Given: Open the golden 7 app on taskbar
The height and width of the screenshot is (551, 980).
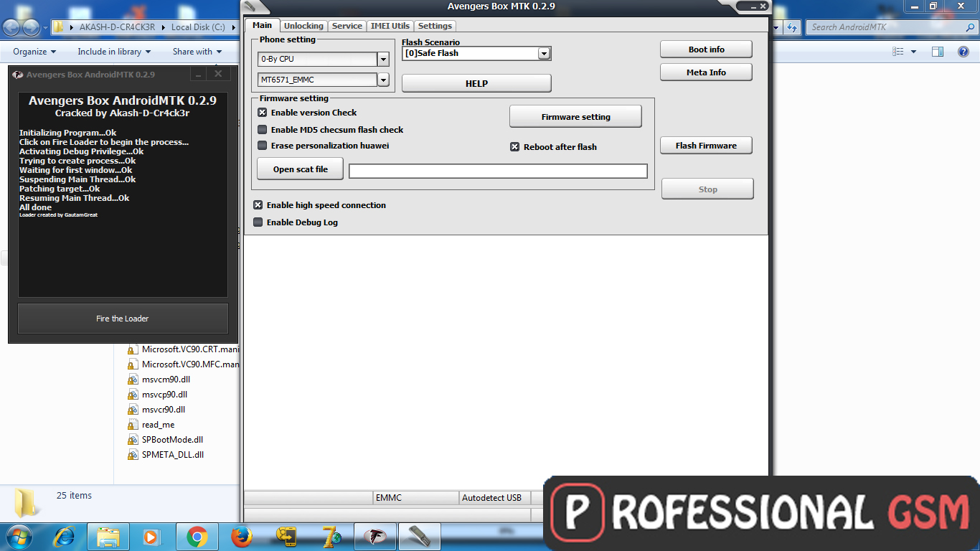Looking at the screenshot, I should tap(331, 537).
